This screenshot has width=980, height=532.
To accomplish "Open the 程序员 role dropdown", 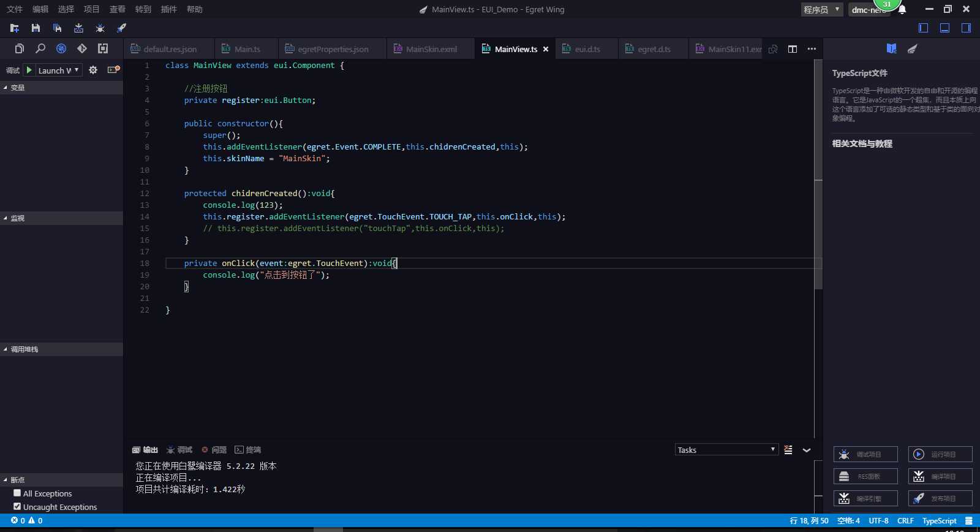I will tap(822, 10).
